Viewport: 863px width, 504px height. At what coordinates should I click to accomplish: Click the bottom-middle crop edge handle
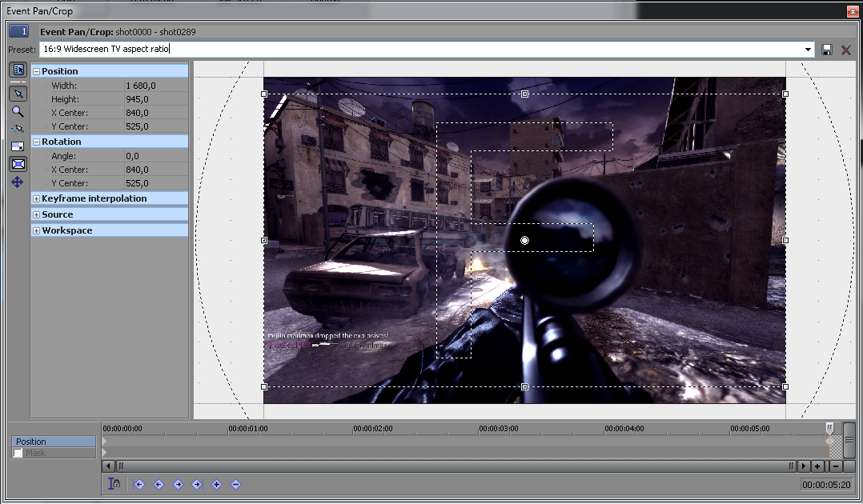[524, 387]
